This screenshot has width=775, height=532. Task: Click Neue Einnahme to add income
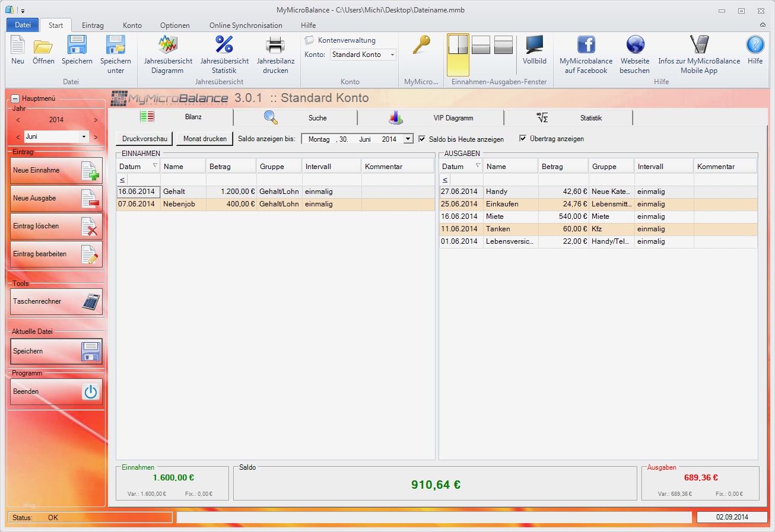click(x=56, y=171)
